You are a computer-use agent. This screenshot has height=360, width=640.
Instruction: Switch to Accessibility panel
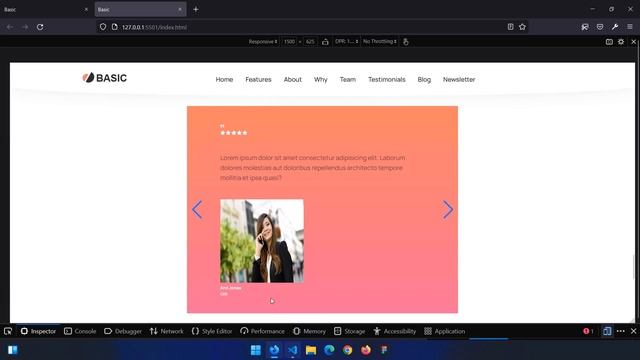[394, 331]
